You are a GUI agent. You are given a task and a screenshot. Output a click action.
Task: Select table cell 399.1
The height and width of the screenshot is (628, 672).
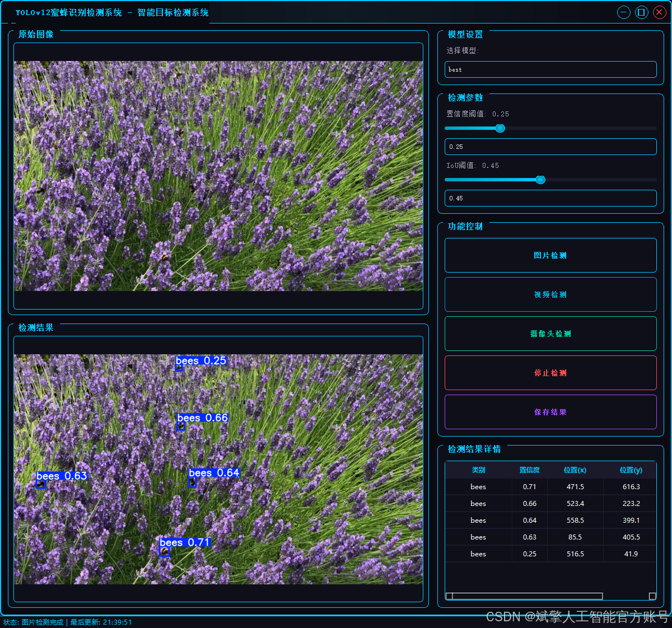631,521
